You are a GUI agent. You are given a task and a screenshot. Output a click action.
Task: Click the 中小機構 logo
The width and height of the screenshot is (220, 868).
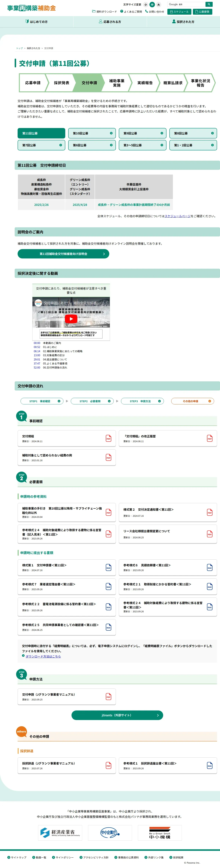pos(160,833)
